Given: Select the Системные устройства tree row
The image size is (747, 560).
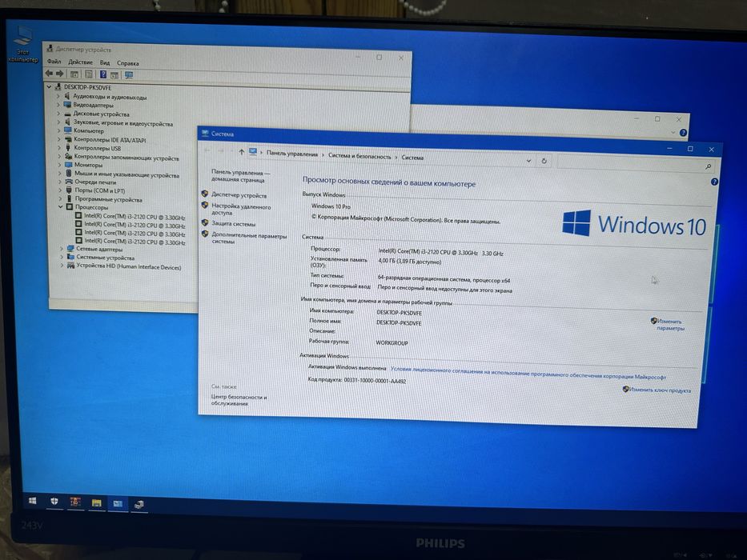Looking at the screenshot, I should (105, 257).
